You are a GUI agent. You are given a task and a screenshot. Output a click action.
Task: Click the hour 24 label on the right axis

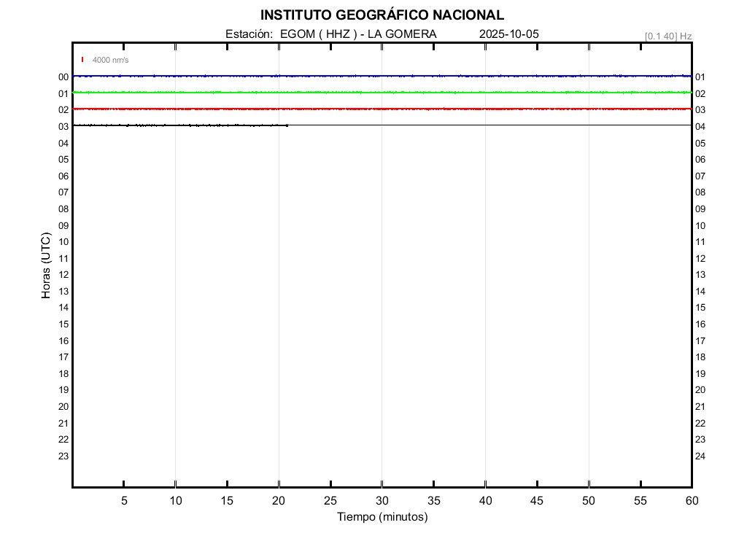pyautogui.click(x=700, y=456)
